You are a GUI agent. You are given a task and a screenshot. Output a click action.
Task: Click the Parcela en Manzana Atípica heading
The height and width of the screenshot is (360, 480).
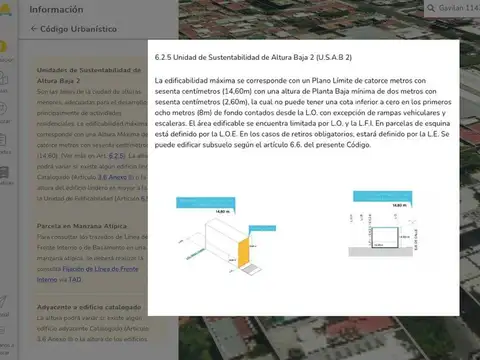[82, 226]
